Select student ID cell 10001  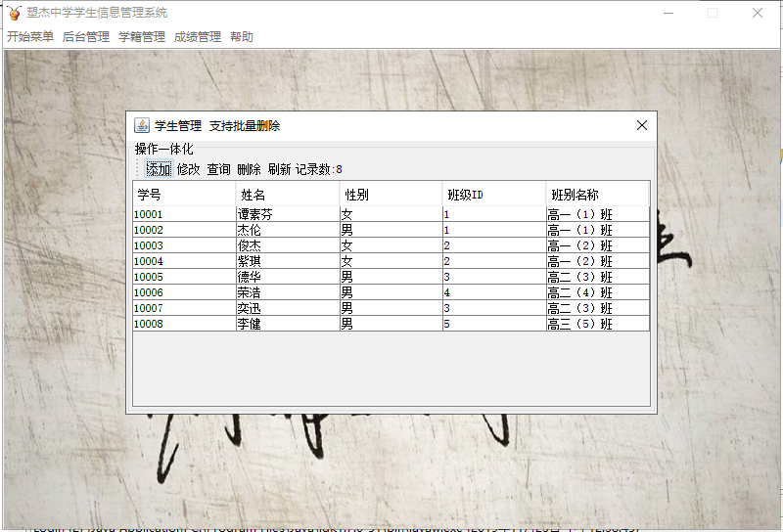coord(184,214)
